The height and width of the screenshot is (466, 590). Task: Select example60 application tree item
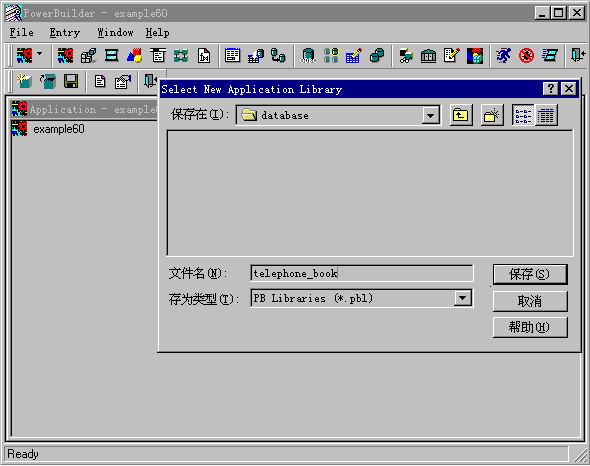pyautogui.click(x=59, y=129)
